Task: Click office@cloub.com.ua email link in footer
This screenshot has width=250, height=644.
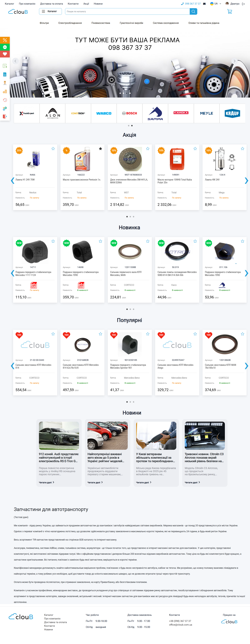Action: [180, 625]
